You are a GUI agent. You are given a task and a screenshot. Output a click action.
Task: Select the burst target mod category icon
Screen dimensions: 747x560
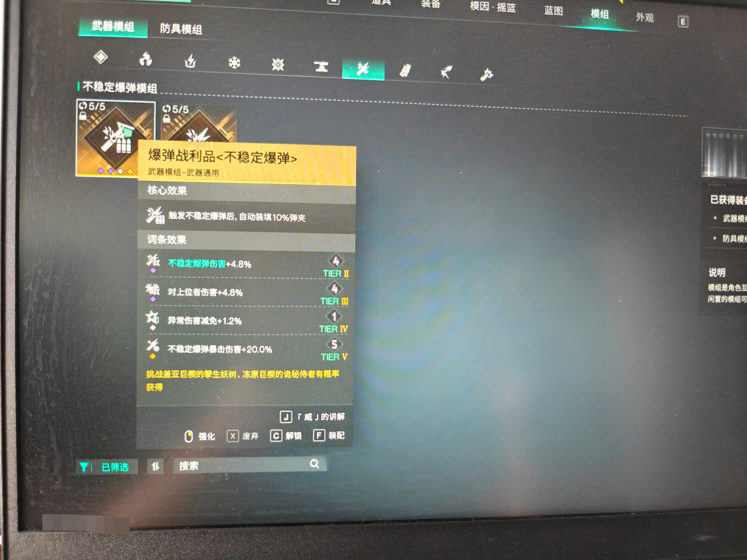coord(278,65)
